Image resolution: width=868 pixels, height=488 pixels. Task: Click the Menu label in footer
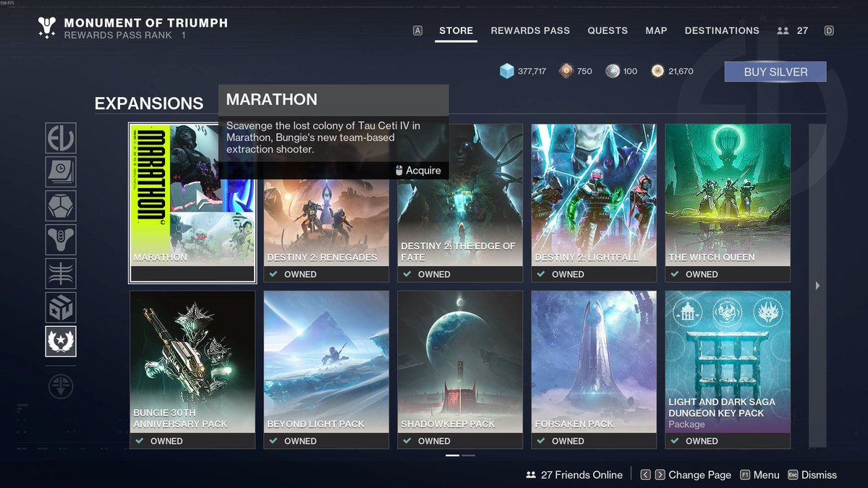coord(766,475)
